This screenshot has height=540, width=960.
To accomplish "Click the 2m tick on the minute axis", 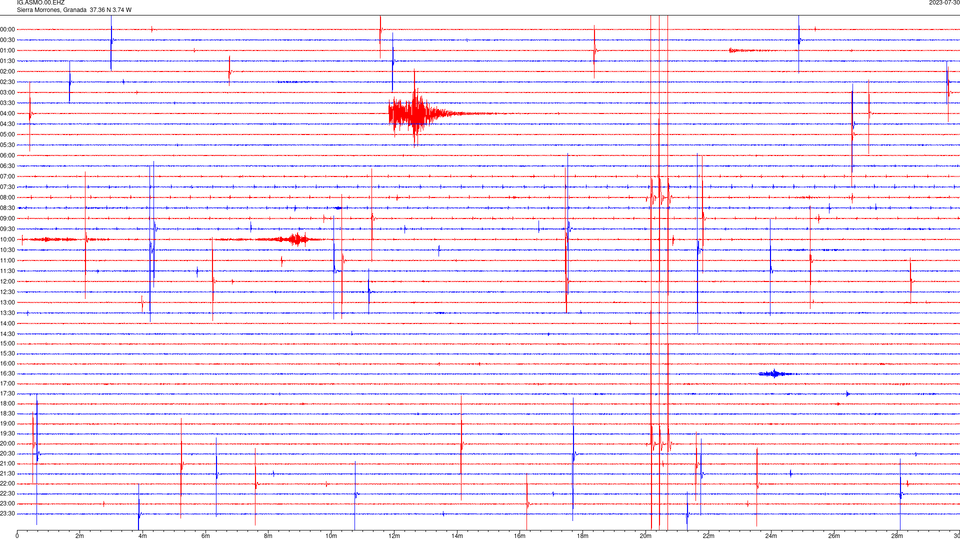I will pos(80,536).
